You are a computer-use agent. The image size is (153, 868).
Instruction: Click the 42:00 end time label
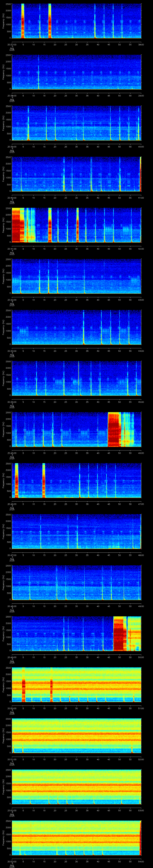pos(141,249)
